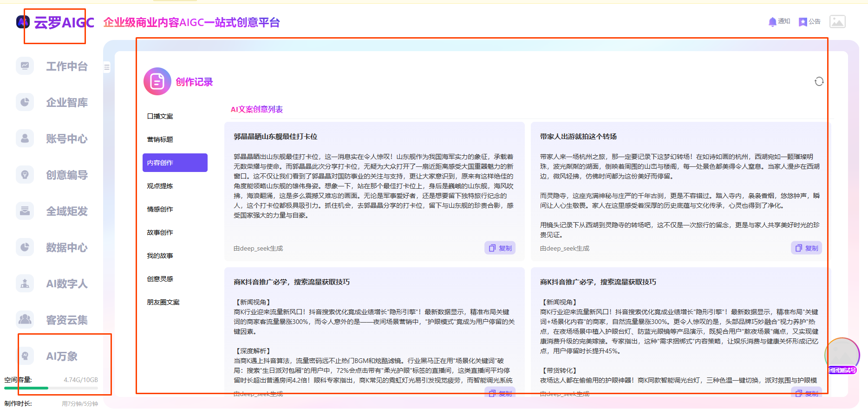
Task: Open the 创意编导 sidebar icon
Action: pos(25,175)
